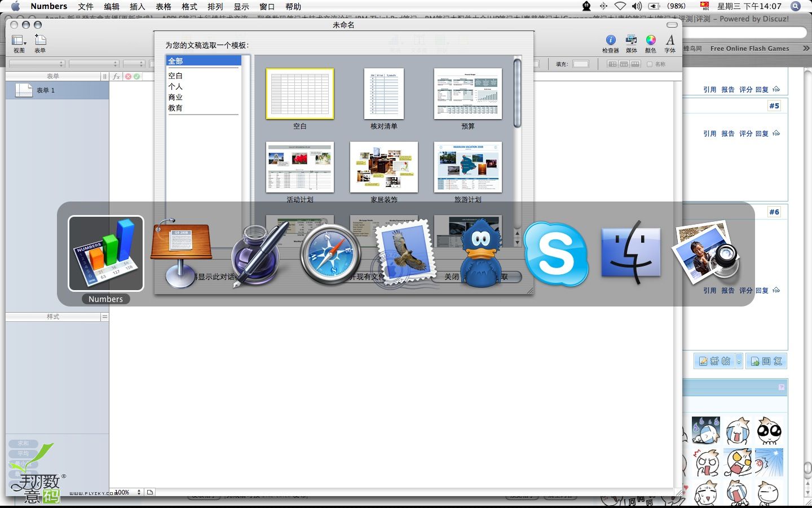Open the Apple menu
Image resolution: width=812 pixels, height=508 pixels.
(x=15, y=6)
